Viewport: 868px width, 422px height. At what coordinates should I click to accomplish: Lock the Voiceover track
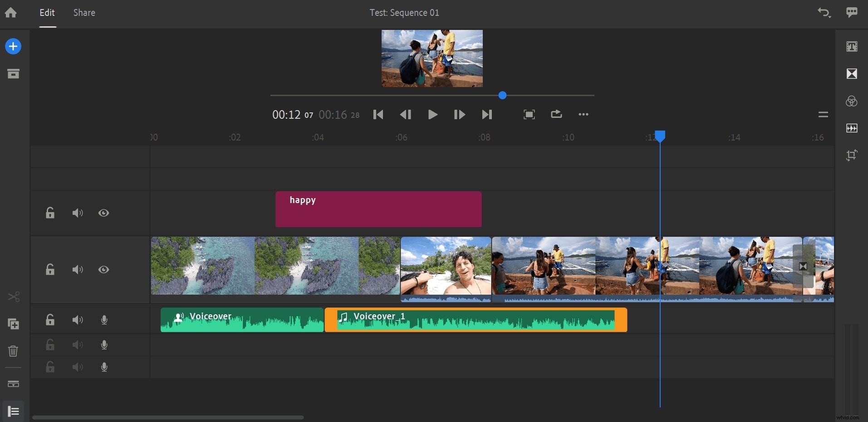(50, 320)
